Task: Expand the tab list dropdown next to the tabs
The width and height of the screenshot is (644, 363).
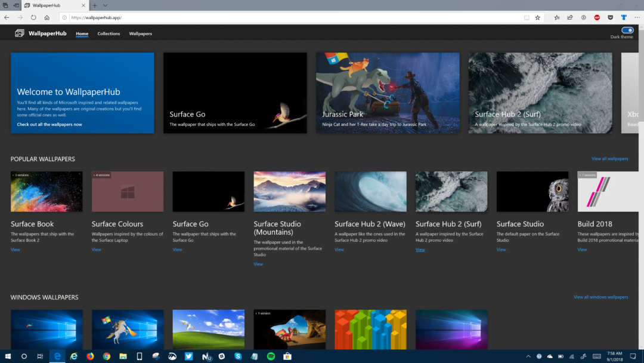Action: (105, 5)
